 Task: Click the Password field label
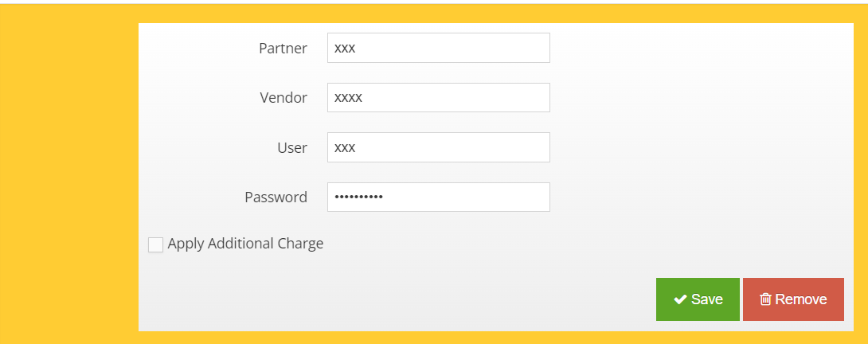pos(276,197)
